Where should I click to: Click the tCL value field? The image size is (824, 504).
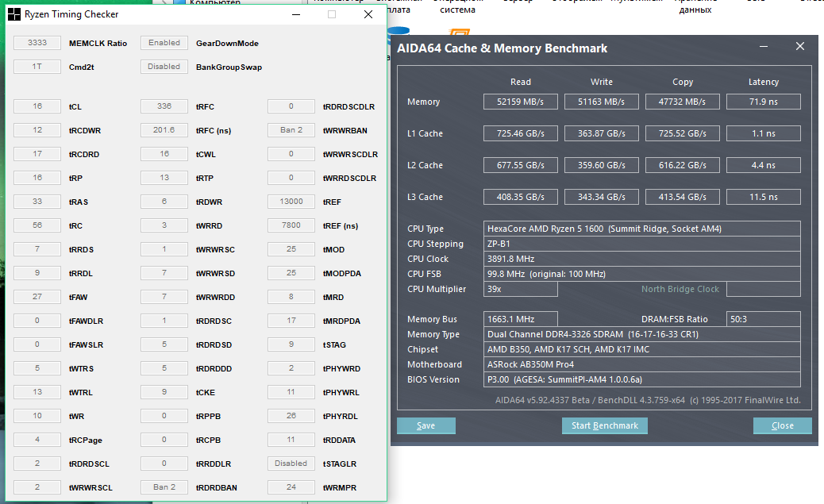(x=37, y=106)
